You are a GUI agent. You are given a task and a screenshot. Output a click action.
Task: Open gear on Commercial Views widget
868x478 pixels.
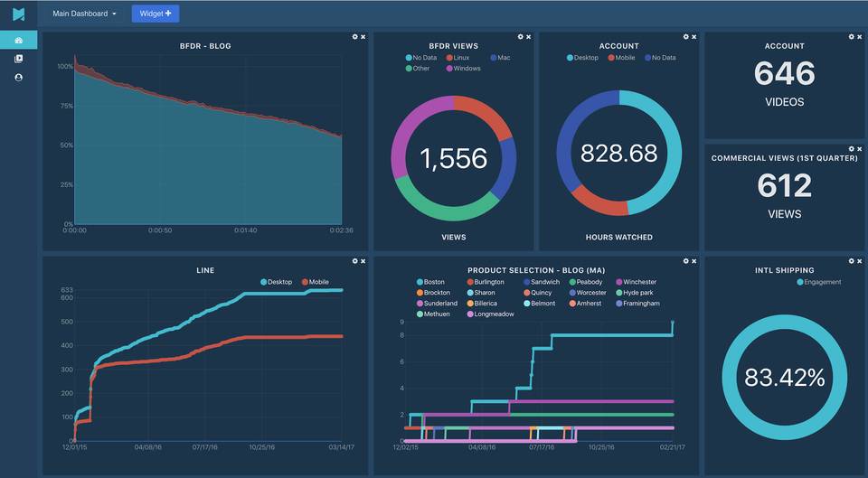click(x=852, y=149)
